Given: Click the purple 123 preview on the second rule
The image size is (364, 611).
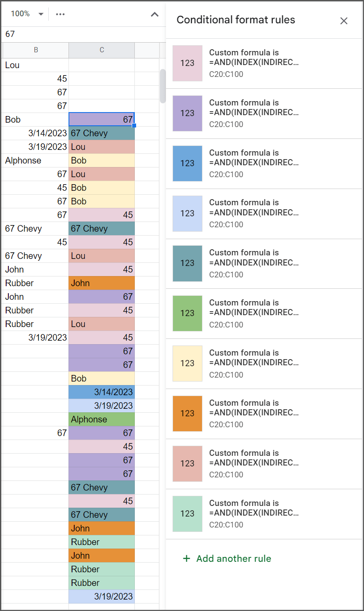Looking at the screenshot, I should pos(187,113).
